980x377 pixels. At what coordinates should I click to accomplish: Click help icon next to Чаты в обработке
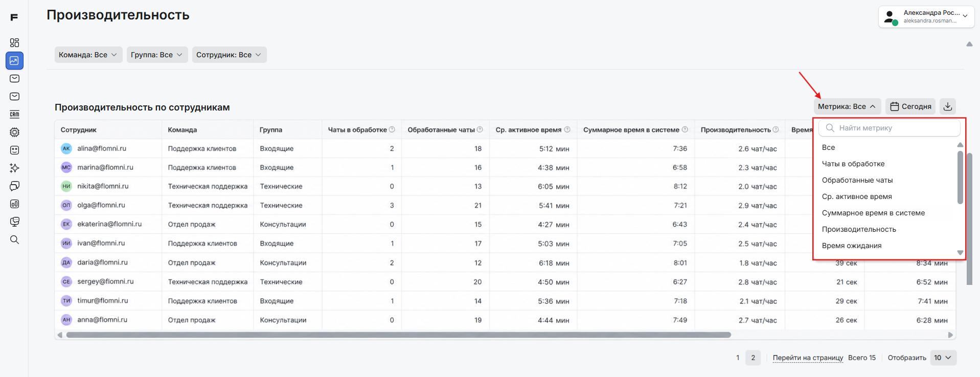(392, 129)
